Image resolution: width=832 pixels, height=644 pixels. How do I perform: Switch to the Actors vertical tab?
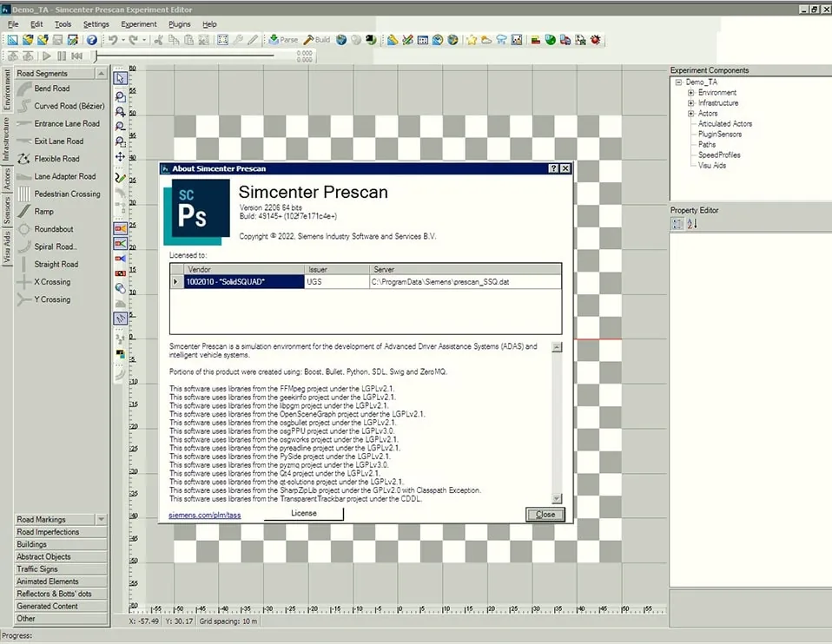7,179
